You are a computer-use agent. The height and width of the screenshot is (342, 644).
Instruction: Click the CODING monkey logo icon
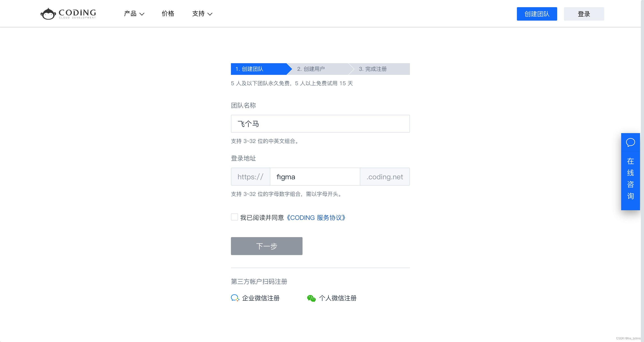click(48, 14)
